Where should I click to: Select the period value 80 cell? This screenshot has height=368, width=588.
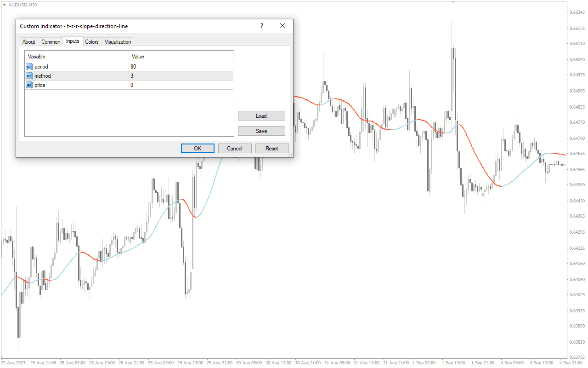[181, 67]
